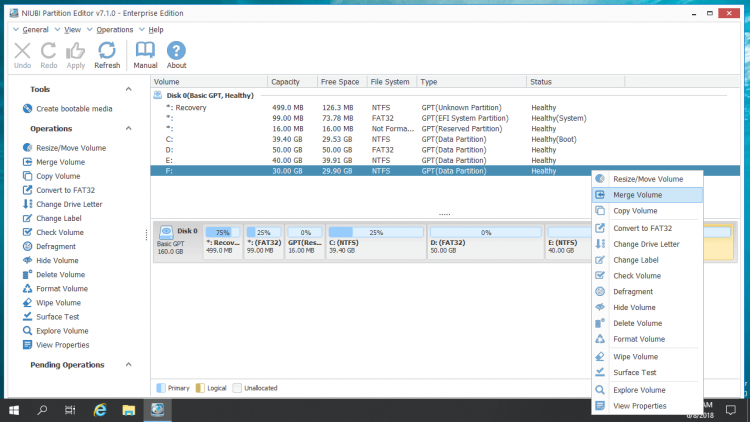This screenshot has width=750, height=422.
Task: Click sidebar Hide Volume icon
Action: coord(27,260)
